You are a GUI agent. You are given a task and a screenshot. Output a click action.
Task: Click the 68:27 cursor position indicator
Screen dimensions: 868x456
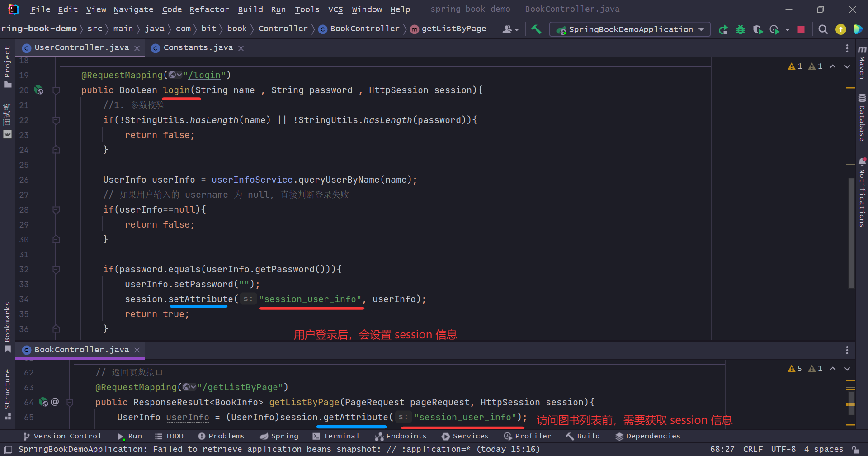click(722, 449)
